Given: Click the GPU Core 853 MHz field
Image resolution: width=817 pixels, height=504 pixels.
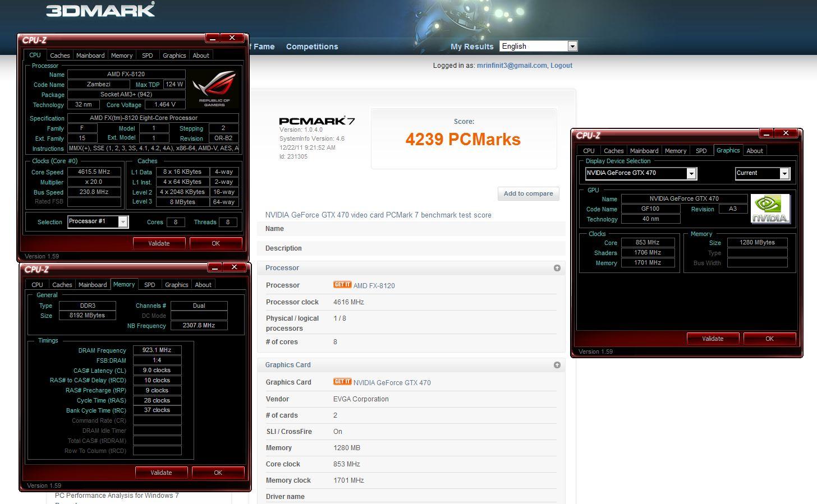Looking at the screenshot, I should tap(648, 243).
